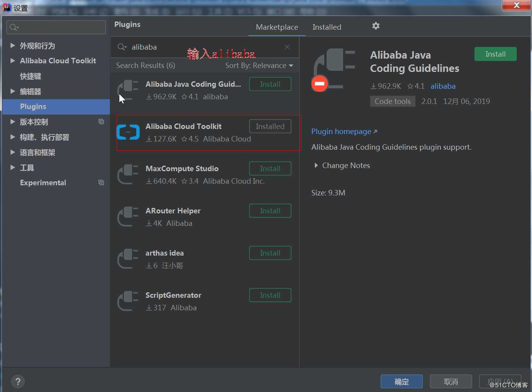
Task: Switch to Marketplace tab
Action: pyautogui.click(x=277, y=27)
